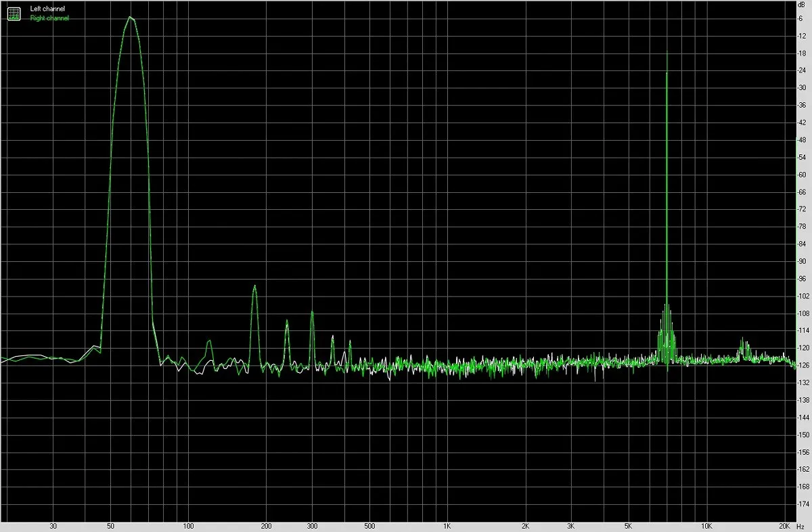812x532 pixels.
Task: Click the 30 Hz frequency label
Action: [53, 526]
